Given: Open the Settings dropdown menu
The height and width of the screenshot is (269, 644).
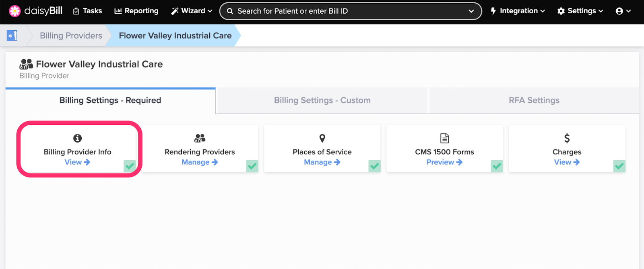Looking at the screenshot, I should coord(580,11).
